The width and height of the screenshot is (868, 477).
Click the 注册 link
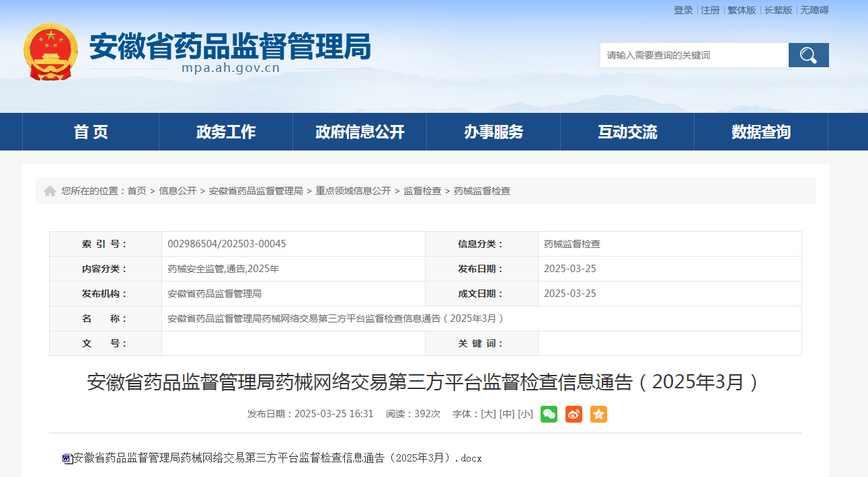pyautogui.click(x=710, y=10)
